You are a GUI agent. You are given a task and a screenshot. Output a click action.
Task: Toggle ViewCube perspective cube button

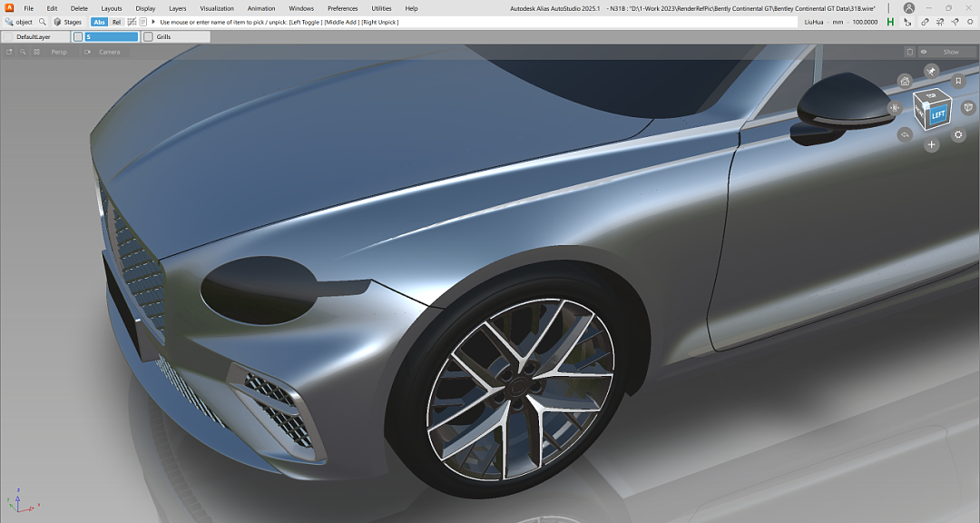click(x=968, y=108)
